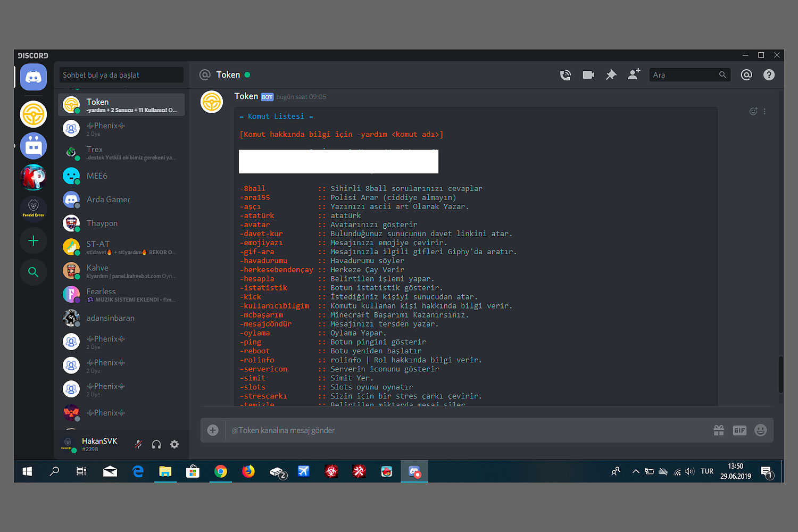Start a video call with Token
Viewport: 798px width, 532px height.
tap(588, 75)
